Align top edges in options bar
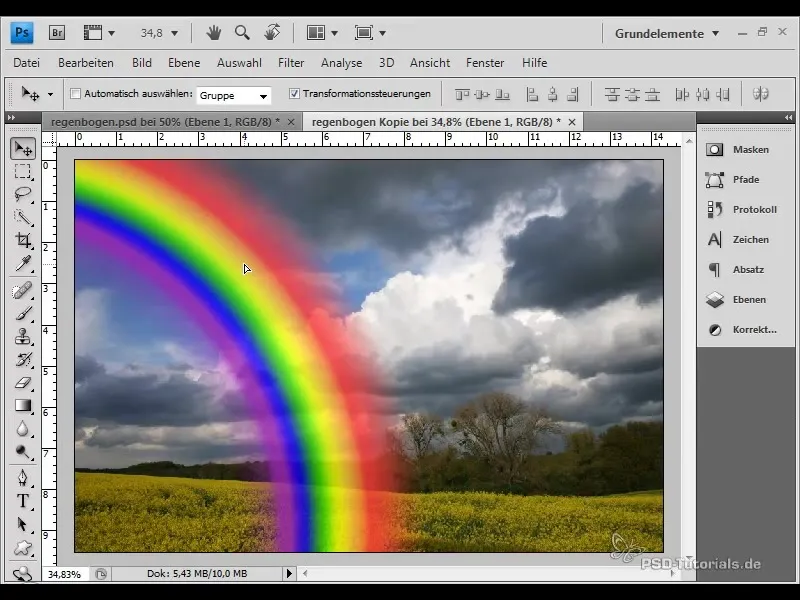Screen dimensions: 800x600 pos(462,94)
